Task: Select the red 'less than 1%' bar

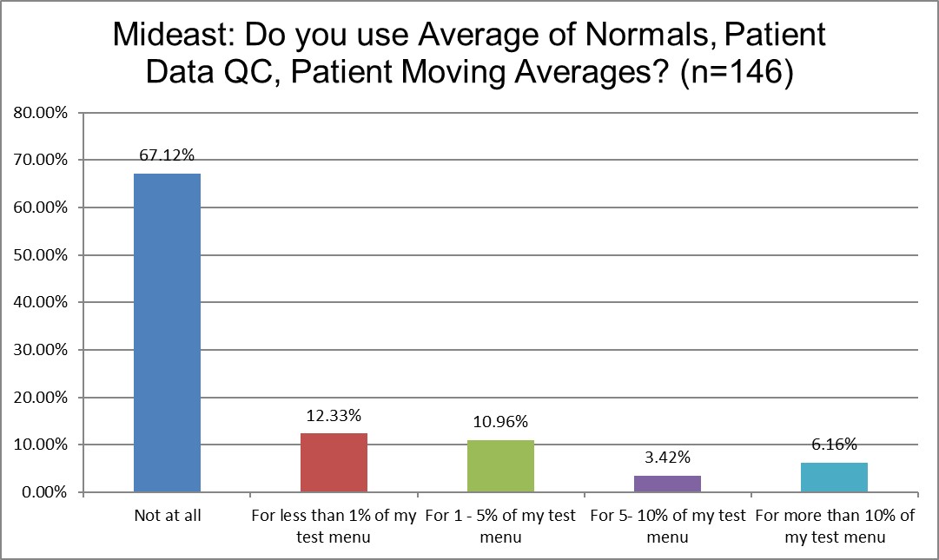Action: (x=334, y=462)
